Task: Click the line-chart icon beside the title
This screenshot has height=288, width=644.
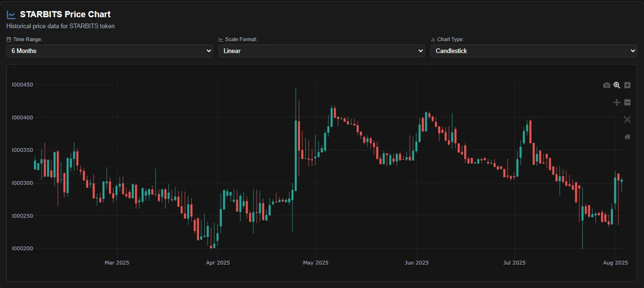Action: click(x=11, y=15)
